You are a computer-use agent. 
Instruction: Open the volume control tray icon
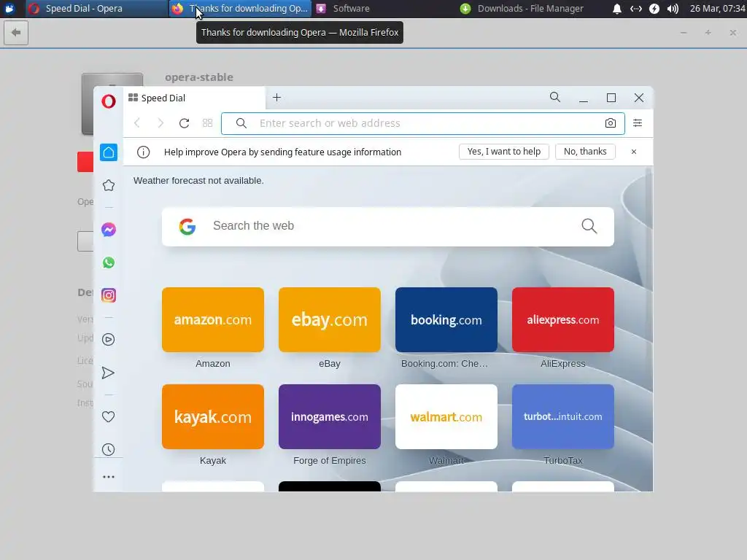tap(673, 9)
